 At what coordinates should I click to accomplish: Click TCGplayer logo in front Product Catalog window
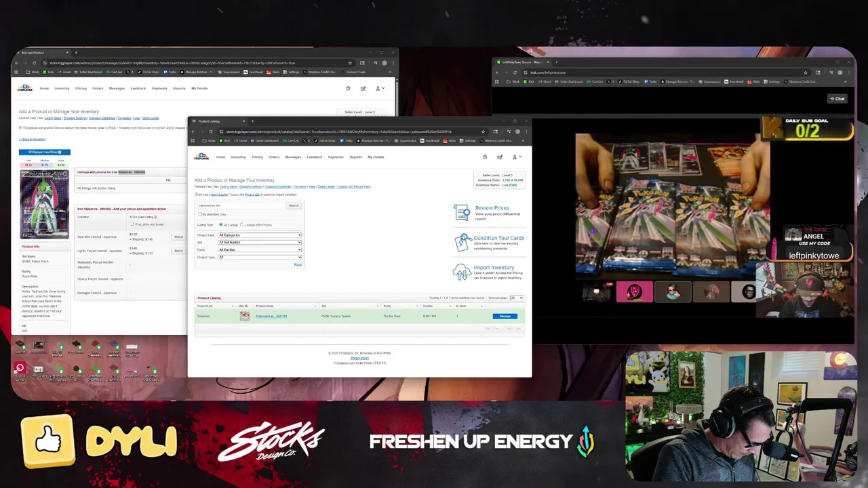201,157
